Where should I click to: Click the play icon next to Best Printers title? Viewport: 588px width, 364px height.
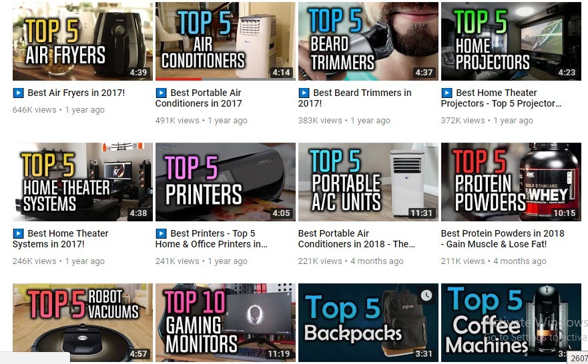point(161,233)
